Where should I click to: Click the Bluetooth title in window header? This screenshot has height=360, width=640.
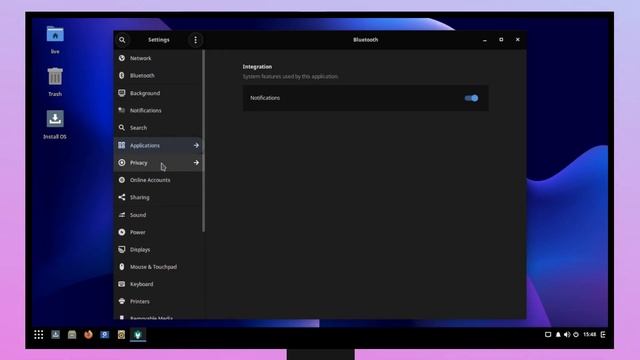365,40
